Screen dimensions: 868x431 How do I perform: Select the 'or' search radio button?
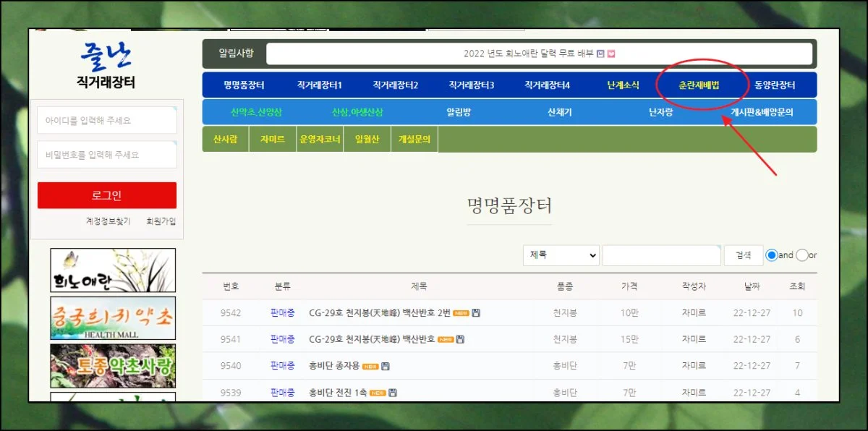pos(801,255)
